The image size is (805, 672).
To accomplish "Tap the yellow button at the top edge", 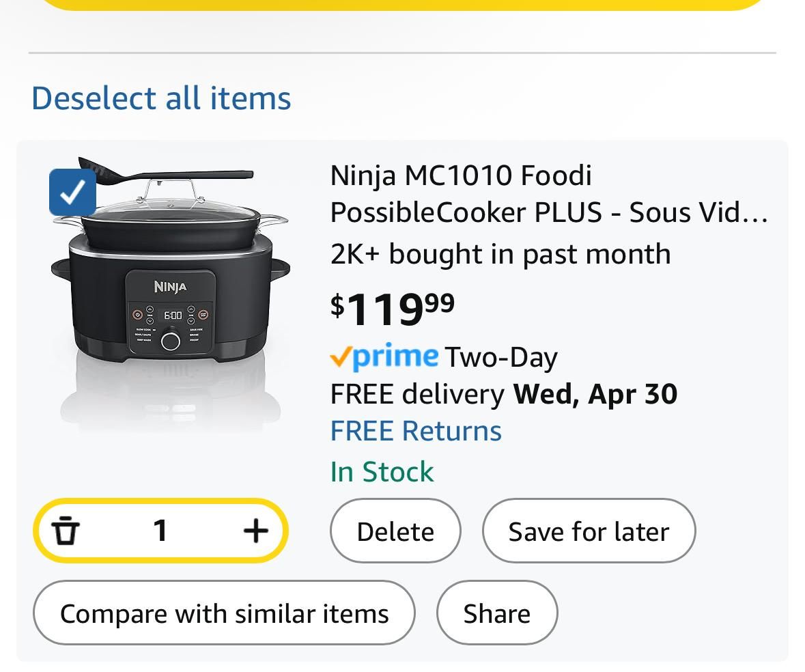I will 403,4.
